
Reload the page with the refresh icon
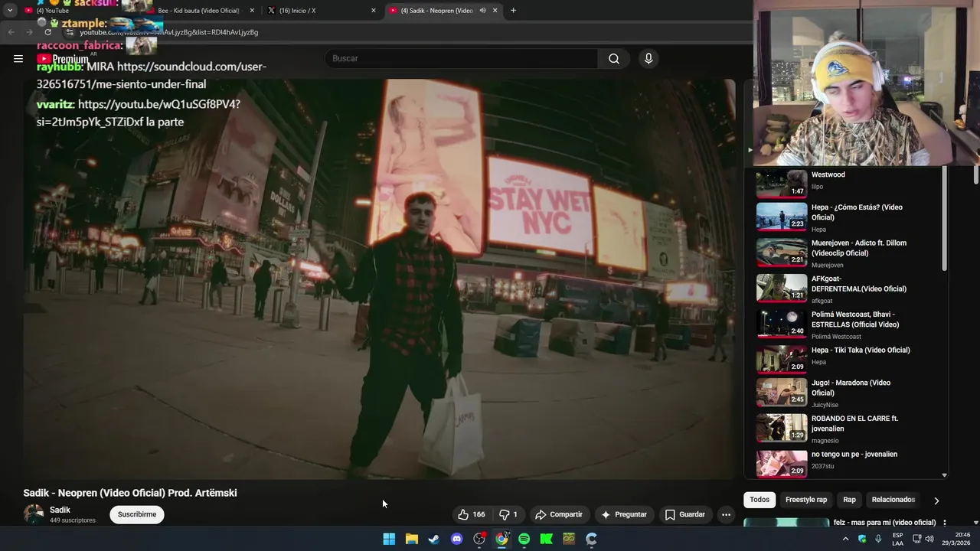pos(47,32)
